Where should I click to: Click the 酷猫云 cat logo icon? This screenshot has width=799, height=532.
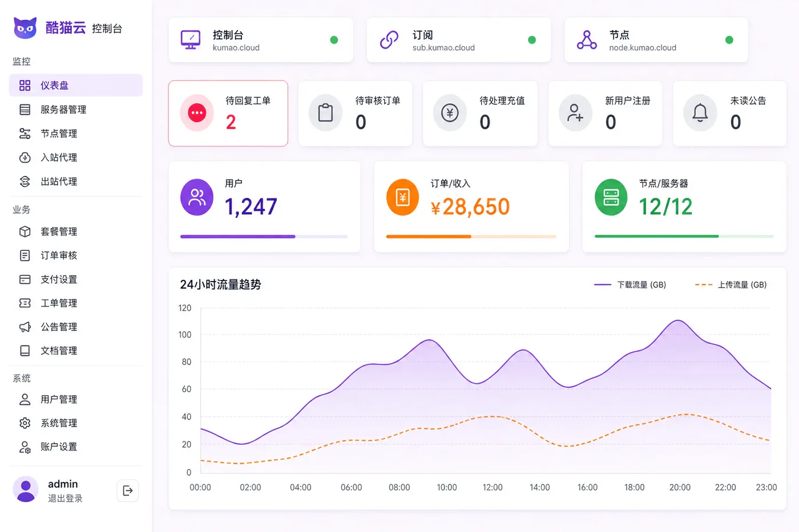click(25, 28)
